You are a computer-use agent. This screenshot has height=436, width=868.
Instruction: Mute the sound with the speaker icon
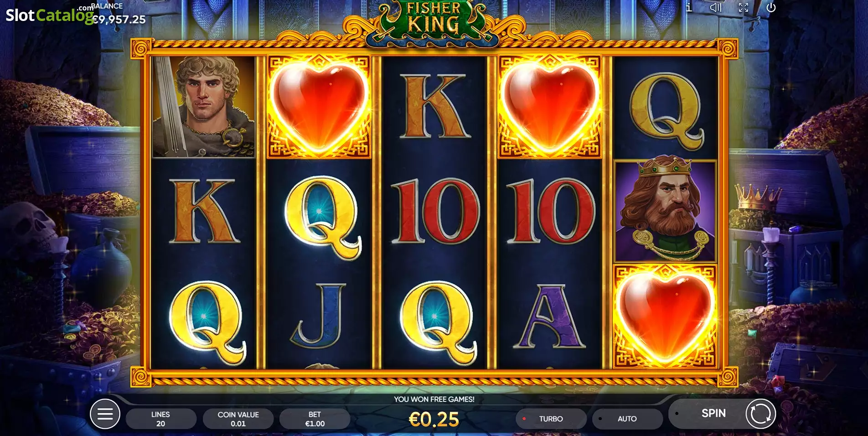pos(716,7)
